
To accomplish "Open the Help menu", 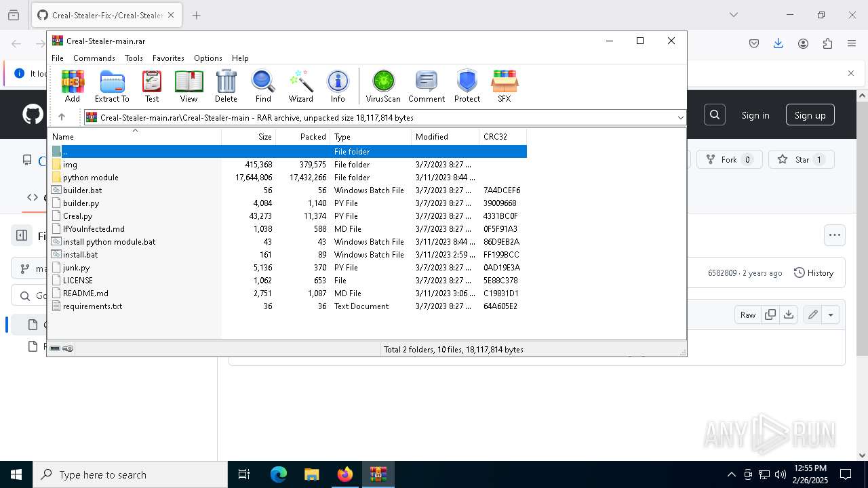I will (240, 58).
